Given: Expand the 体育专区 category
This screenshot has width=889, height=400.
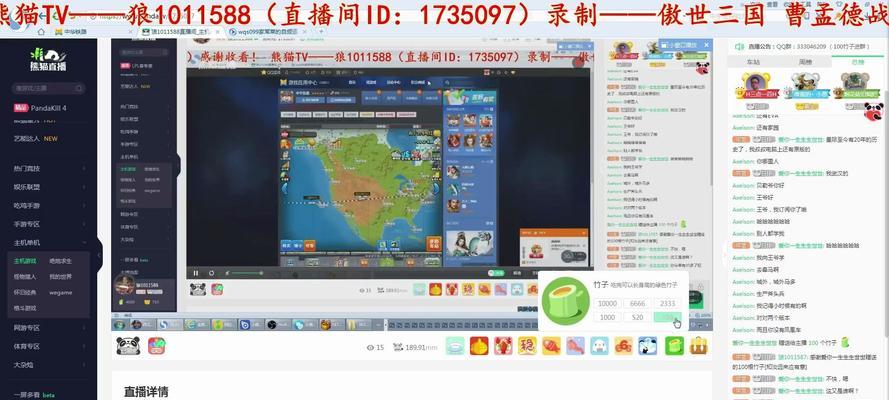Looking at the screenshot, I should [x=49, y=346].
